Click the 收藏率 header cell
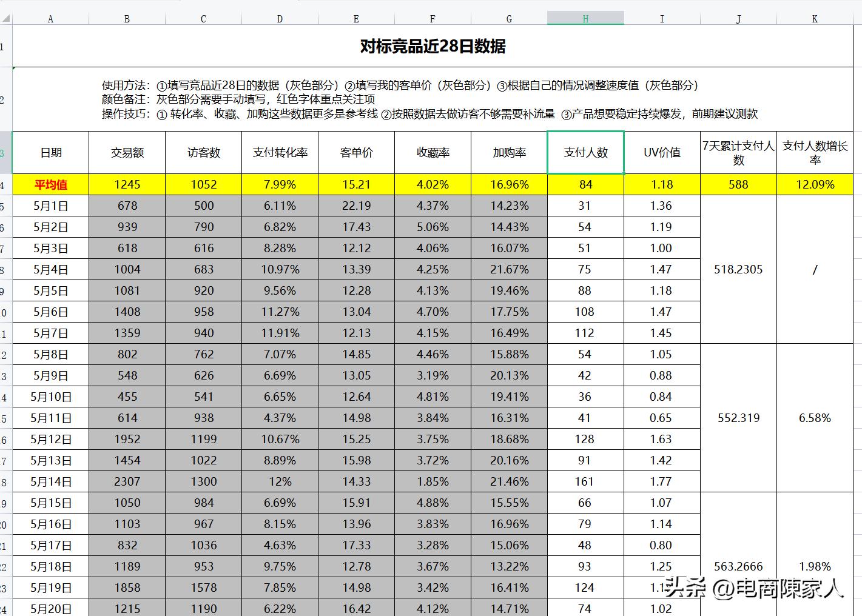The height and width of the screenshot is (616, 862). click(x=432, y=153)
